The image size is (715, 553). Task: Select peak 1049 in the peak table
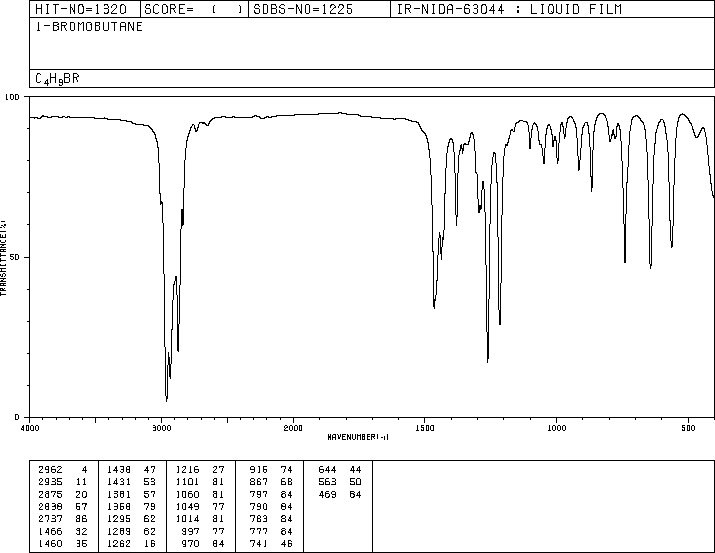tap(187, 507)
